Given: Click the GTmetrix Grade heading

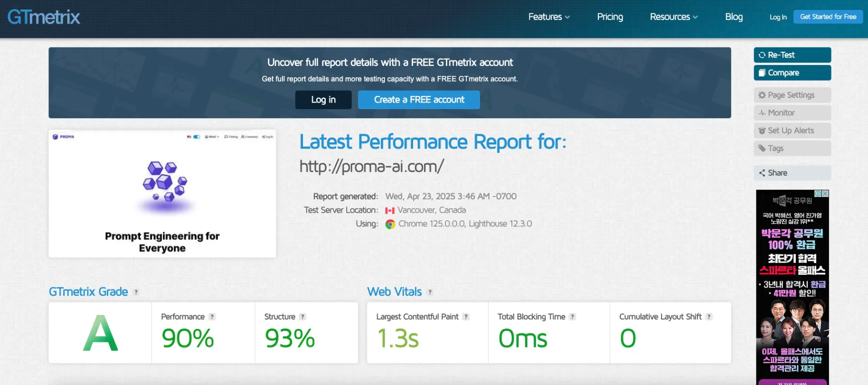Looking at the screenshot, I should pos(88,292).
